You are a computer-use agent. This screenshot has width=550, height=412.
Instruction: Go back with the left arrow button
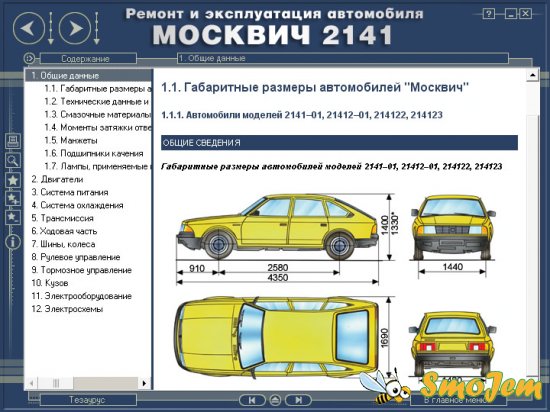click(x=29, y=28)
